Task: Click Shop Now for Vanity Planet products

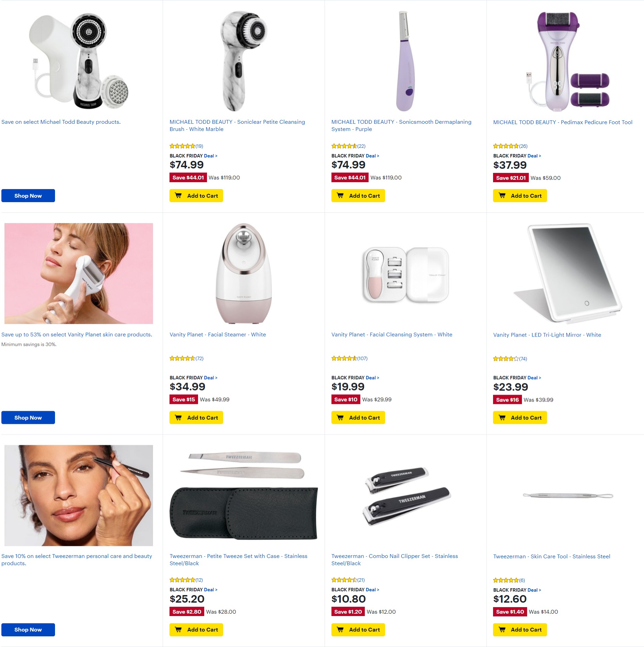Action: click(x=28, y=417)
